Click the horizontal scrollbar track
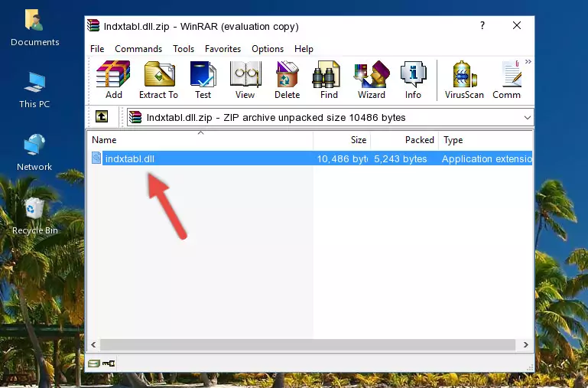This screenshot has height=388, width=588. [307, 345]
